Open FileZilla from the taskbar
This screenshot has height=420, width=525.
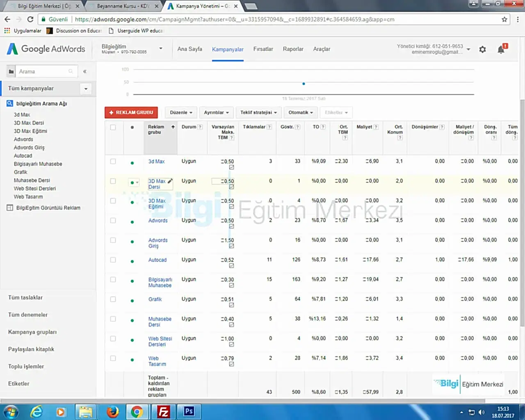tap(163, 411)
